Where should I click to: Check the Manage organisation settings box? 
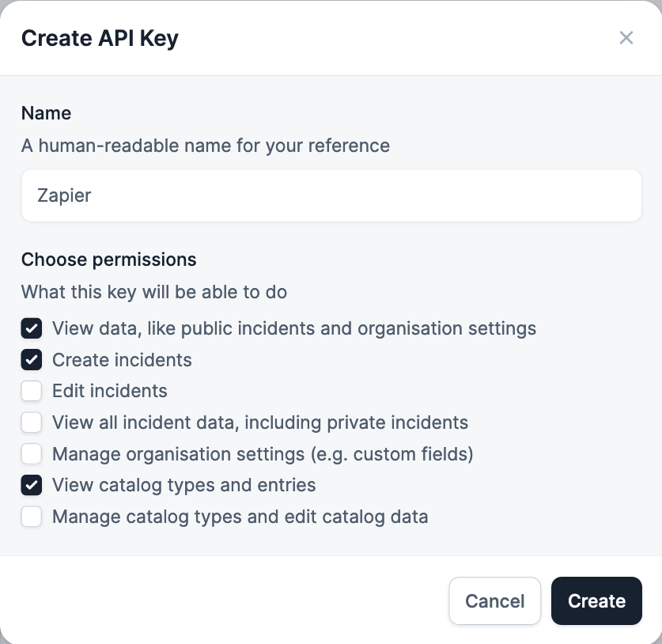[x=32, y=454]
